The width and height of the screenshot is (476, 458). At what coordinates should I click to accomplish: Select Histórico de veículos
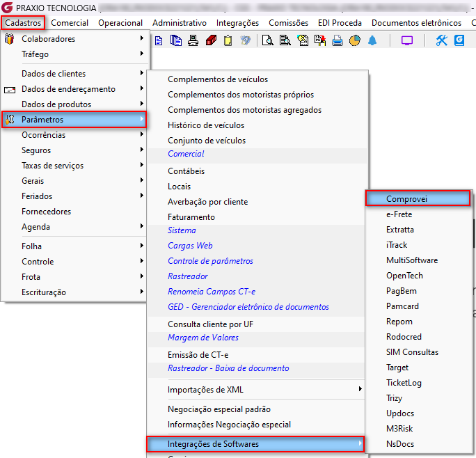click(x=257, y=125)
